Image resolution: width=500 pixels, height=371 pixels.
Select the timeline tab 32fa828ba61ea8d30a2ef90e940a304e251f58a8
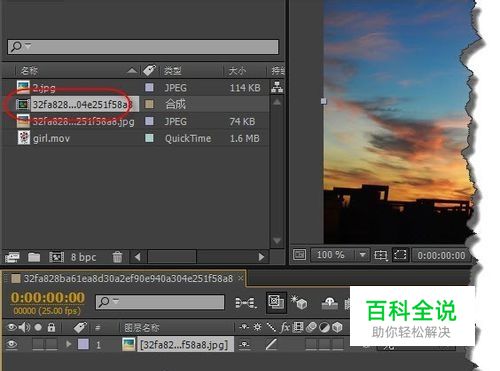pyautogui.click(x=128, y=279)
